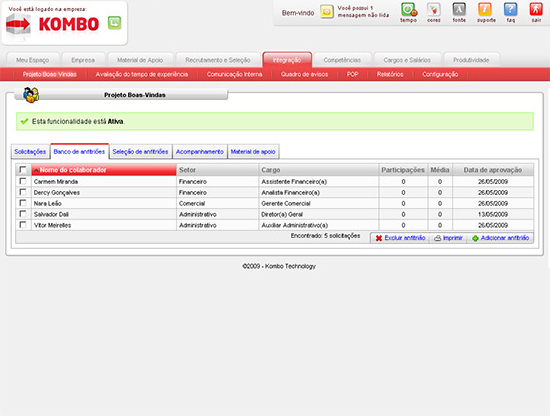Open the unread message envelope icon
This screenshot has height=416, width=550.
click(x=327, y=12)
